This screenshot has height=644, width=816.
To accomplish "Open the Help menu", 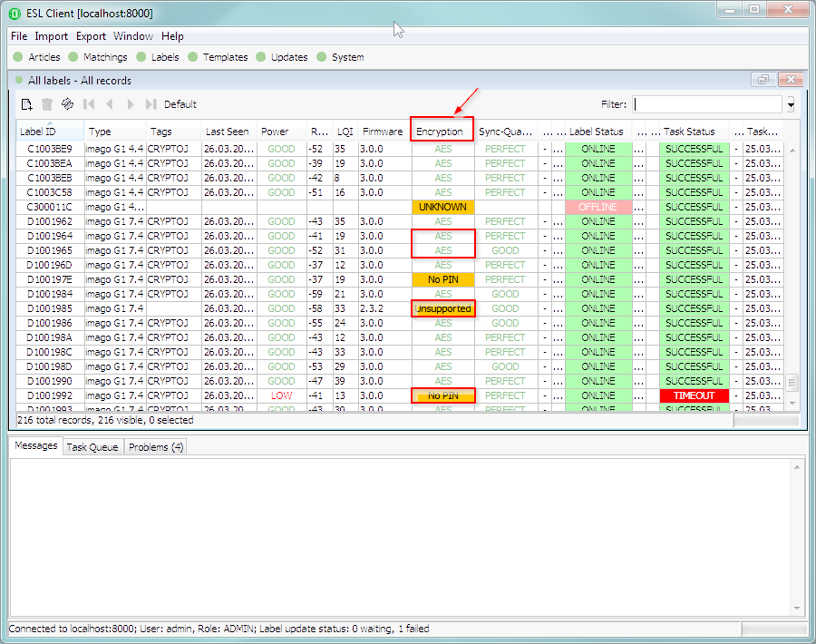I will point(172,36).
